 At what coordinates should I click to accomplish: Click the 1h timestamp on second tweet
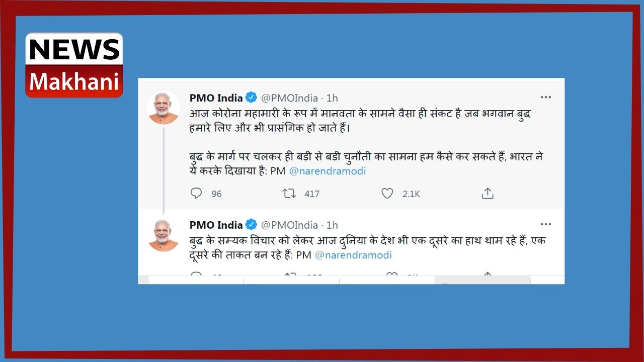coord(332,225)
